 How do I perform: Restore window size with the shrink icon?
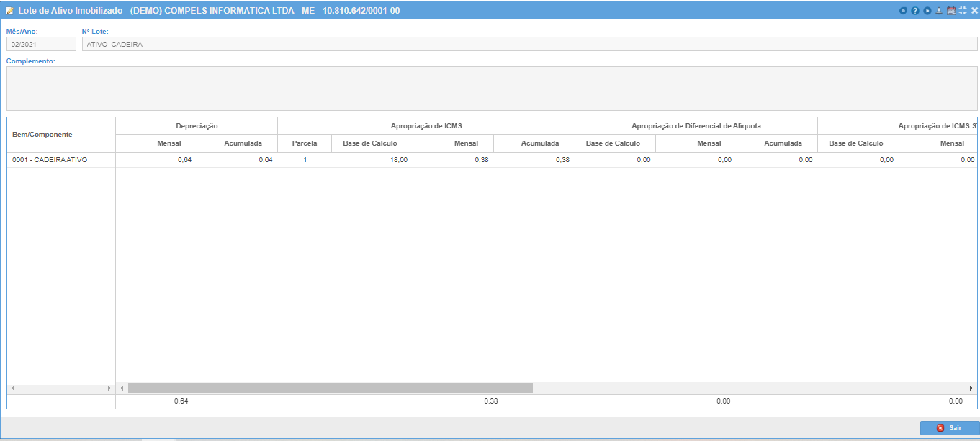click(x=963, y=11)
